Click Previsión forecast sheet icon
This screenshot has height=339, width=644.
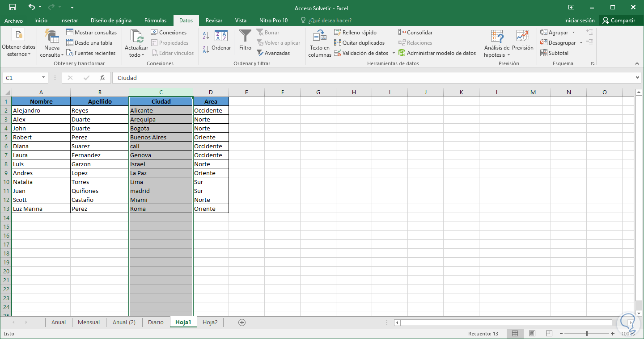tap(522, 36)
